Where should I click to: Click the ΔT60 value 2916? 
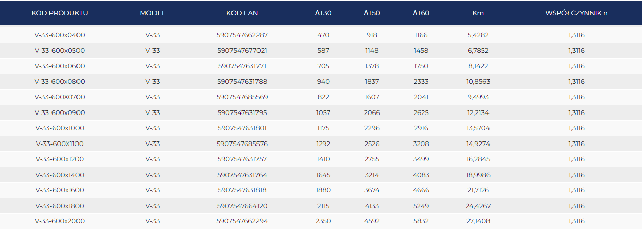coord(421,128)
